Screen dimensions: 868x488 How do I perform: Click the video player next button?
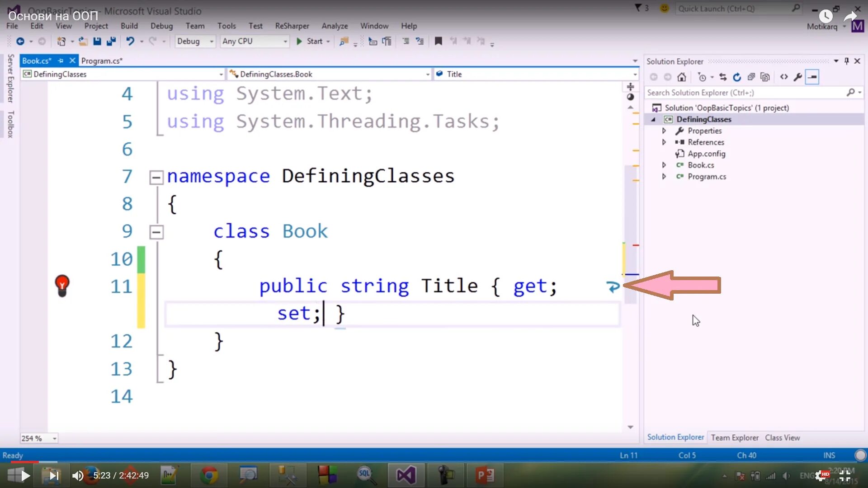click(54, 475)
